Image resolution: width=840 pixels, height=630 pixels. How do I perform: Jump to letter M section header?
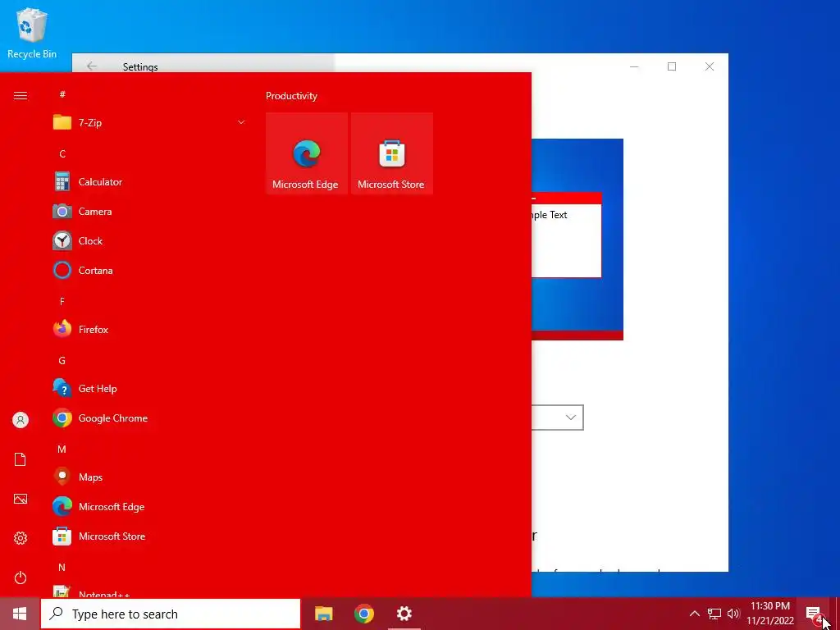(62, 450)
